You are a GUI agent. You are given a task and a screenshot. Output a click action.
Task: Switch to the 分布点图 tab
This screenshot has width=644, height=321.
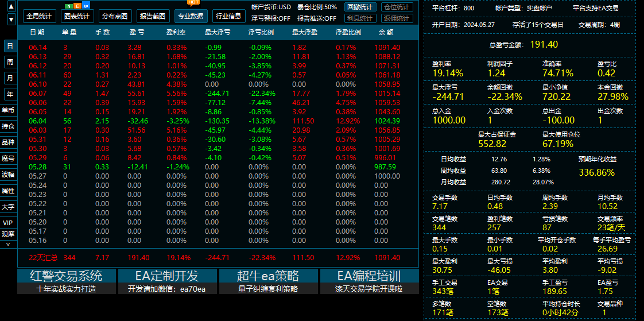[115, 17]
